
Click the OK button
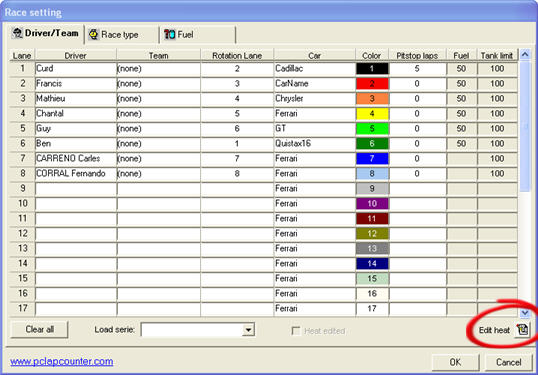tap(455, 362)
